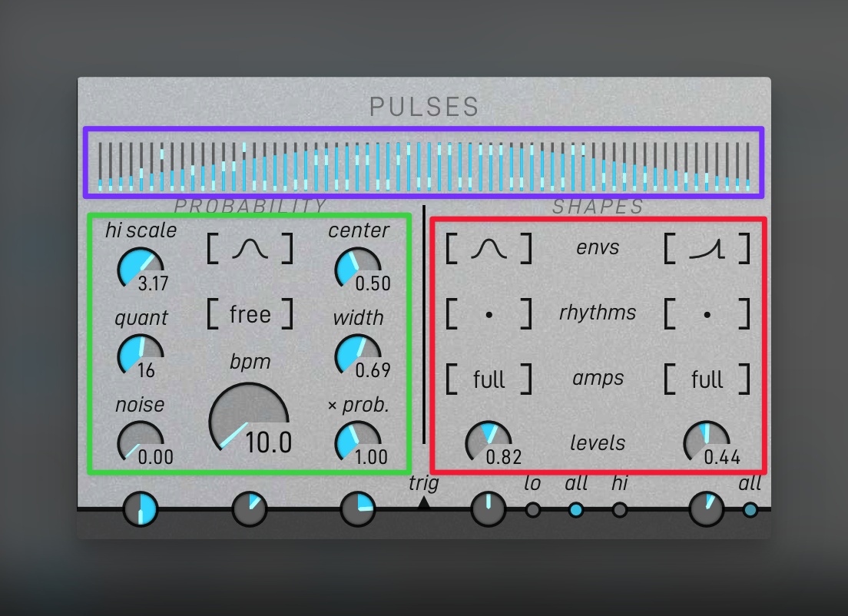
Task: Toggle the lo output jack
Action: point(533,509)
